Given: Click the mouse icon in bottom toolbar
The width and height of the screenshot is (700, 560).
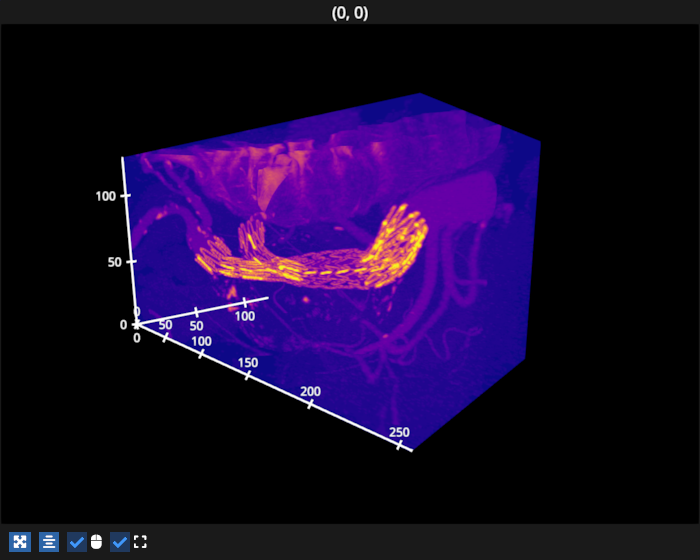Looking at the screenshot, I should coord(96,542).
